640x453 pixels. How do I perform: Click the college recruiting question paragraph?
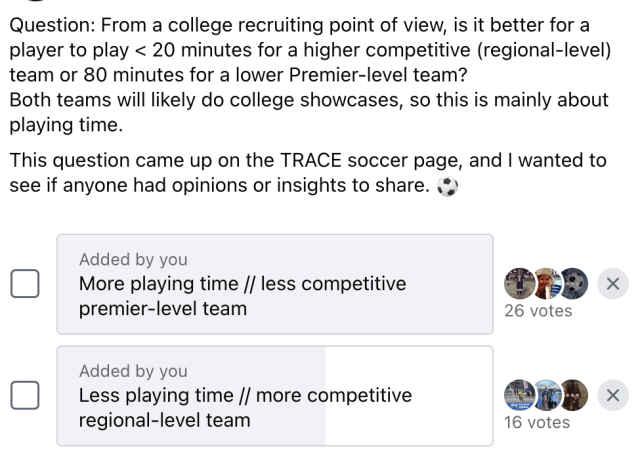click(310, 75)
